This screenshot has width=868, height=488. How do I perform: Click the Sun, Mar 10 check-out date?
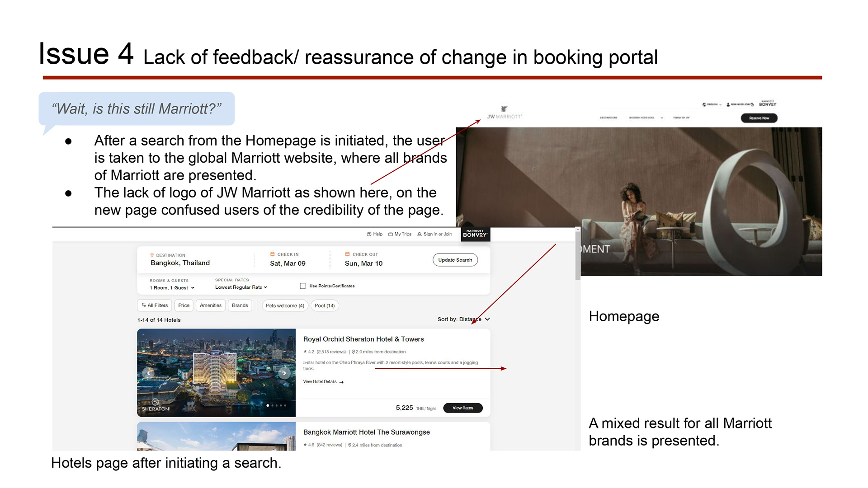[364, 263]
